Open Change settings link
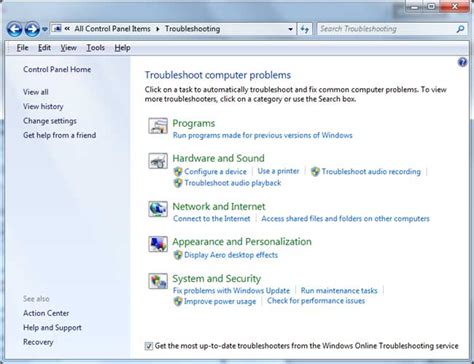The height and width of the screenshot is (364, 474). pyautogui.click(x=50, y=121)
